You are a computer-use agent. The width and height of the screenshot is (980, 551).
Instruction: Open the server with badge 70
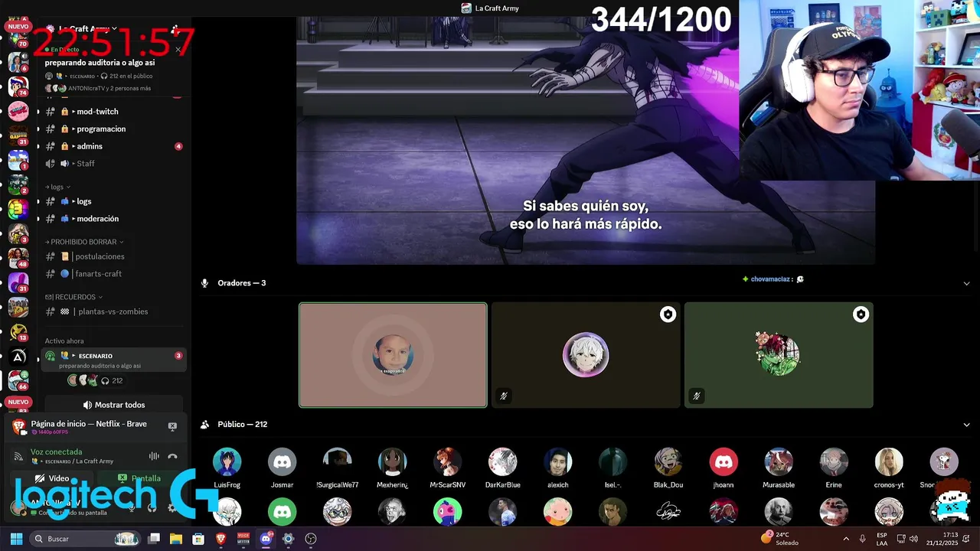18,37
